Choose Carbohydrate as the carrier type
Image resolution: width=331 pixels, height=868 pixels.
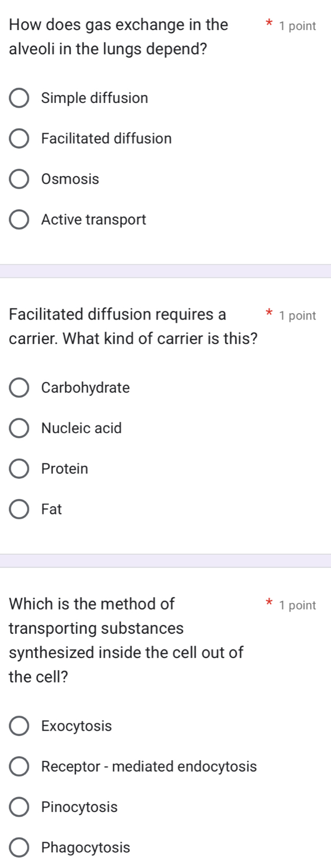point(19,388)
